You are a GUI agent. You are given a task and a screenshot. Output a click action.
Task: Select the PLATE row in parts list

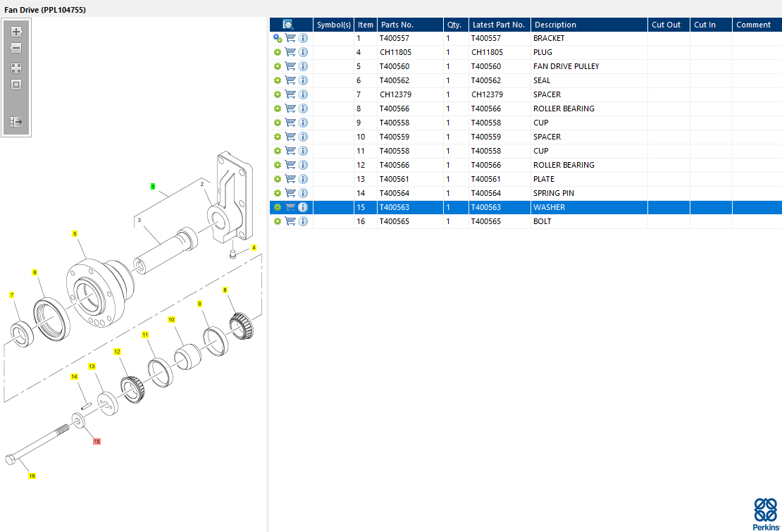click(544, 179)
